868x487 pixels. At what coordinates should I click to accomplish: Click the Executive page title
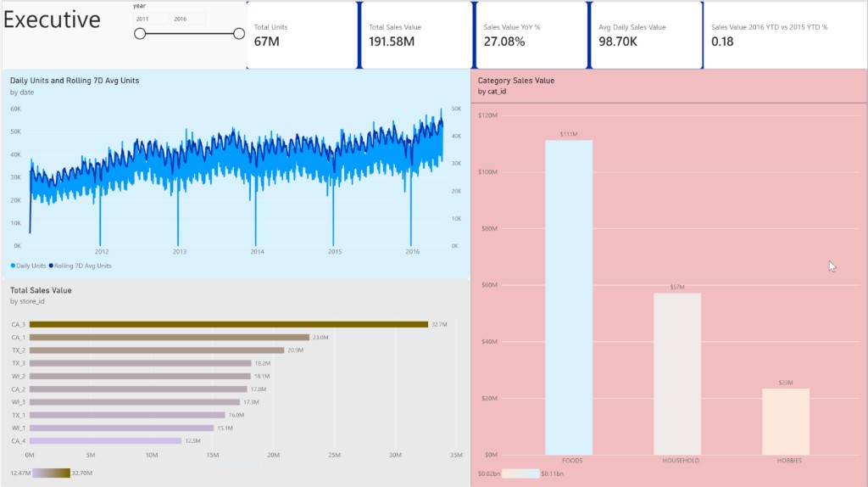52,20
